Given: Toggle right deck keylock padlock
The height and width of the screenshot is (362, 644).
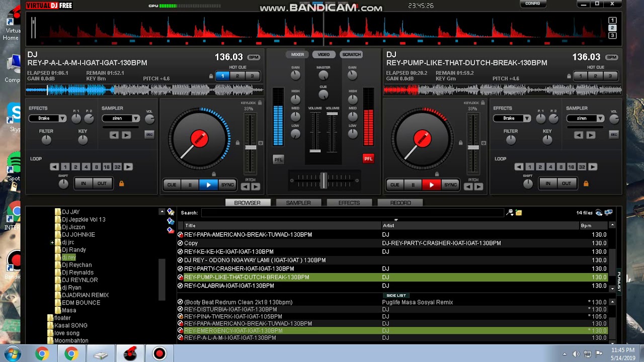Looking at the screenshot, I should [x=483, y=103].
